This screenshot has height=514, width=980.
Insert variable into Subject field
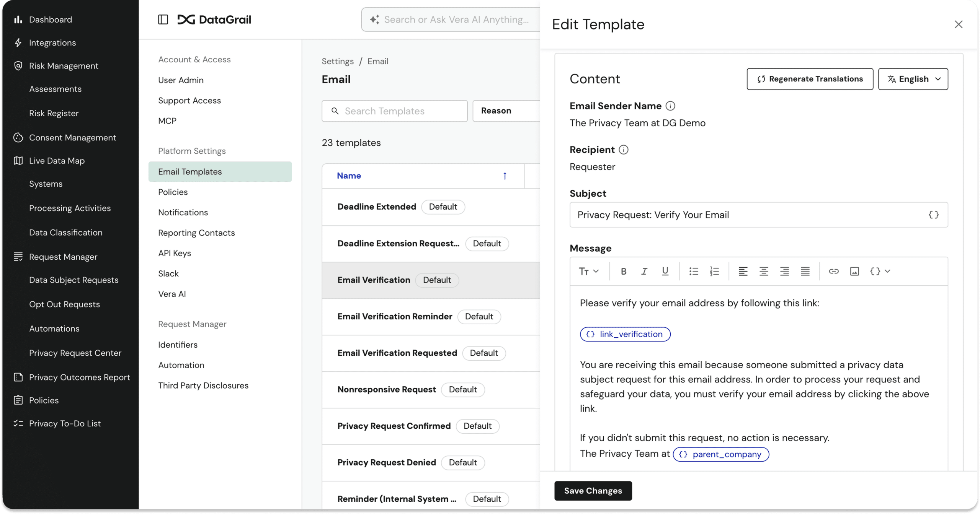933,215
